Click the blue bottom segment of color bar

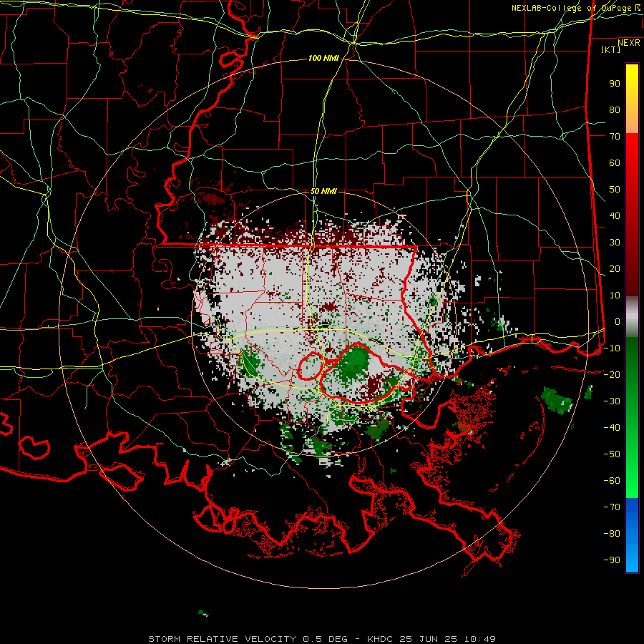click(x=632, y=535)
